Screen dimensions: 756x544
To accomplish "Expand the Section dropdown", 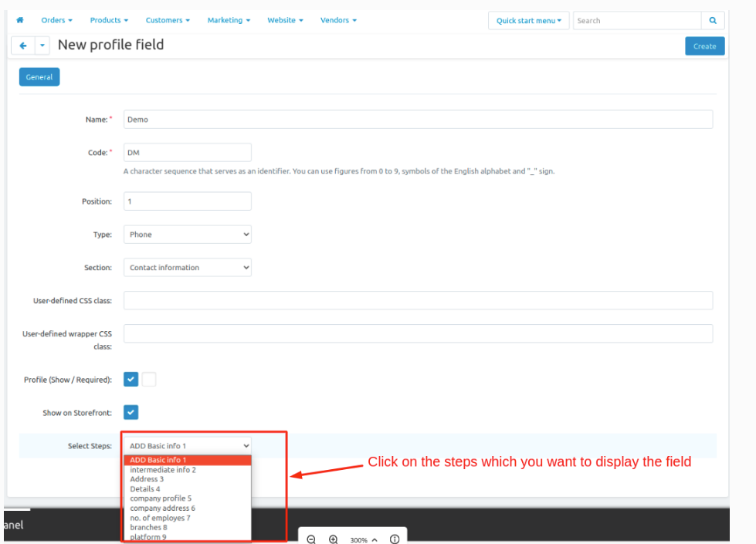I will pos(188,268).
